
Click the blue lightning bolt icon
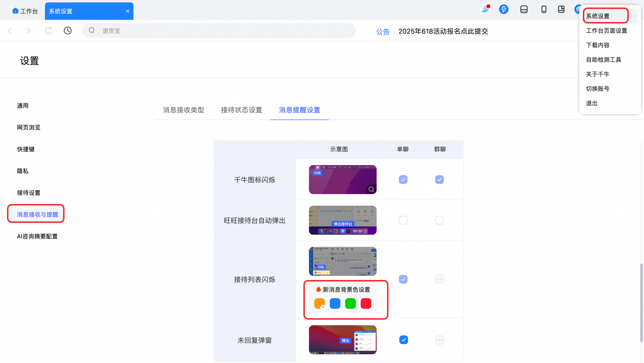504,9
